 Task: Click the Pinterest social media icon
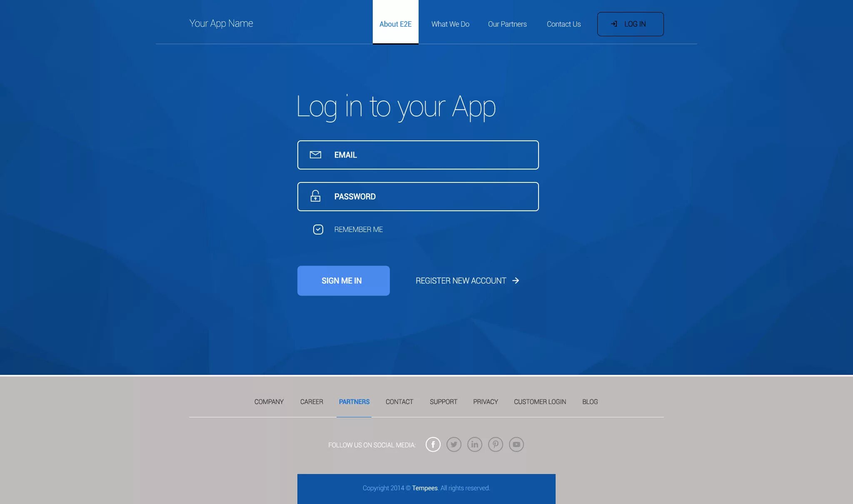pos(496,444)
